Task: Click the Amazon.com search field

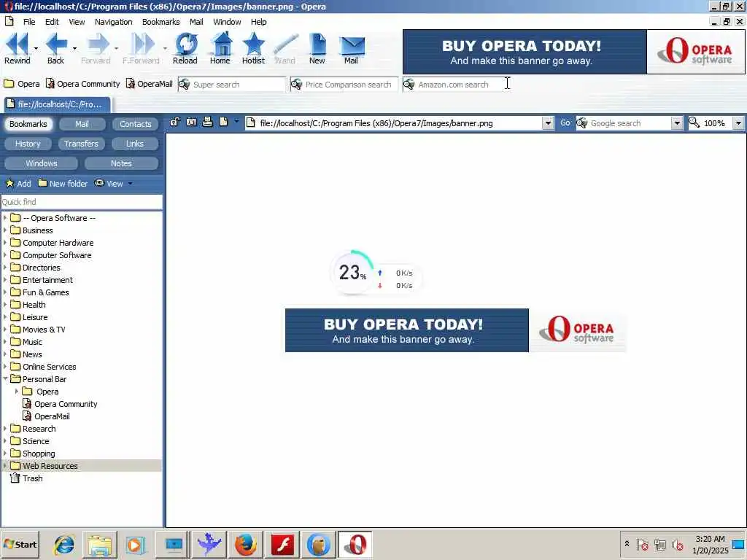Action: pyautogui.click(x=457, y=85)
